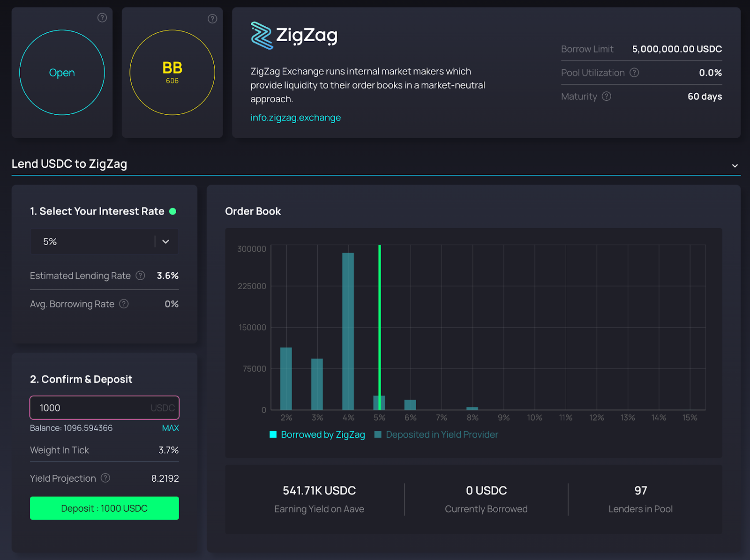
Task: Show Yield Projection help tooltip
Action: (x=105, y=478)
